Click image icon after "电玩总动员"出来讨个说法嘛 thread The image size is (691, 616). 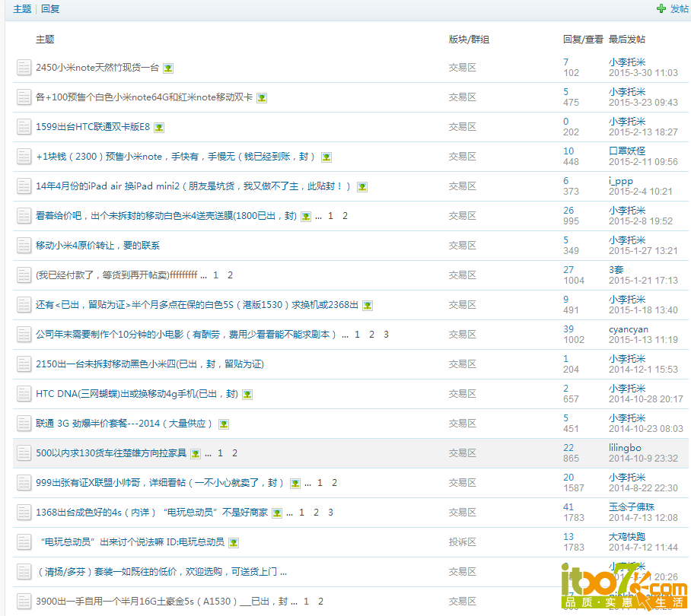tap(234, 543)
